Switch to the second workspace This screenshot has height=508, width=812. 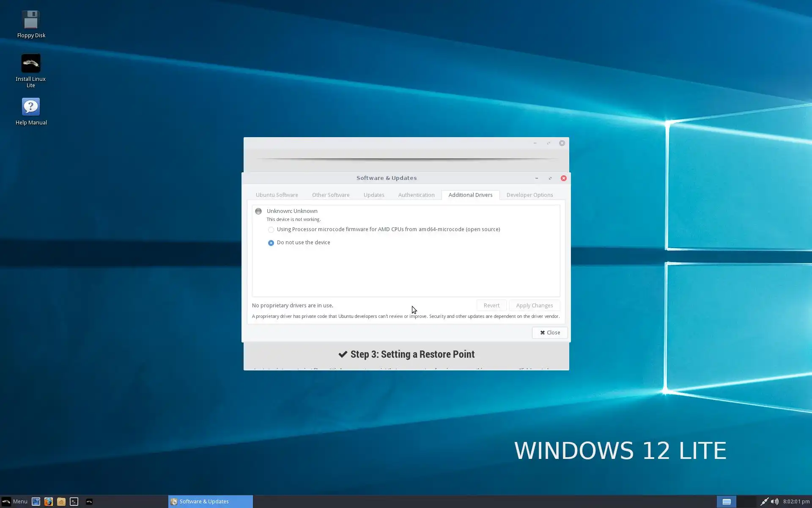pyautogui.click(x=746, y=502)
